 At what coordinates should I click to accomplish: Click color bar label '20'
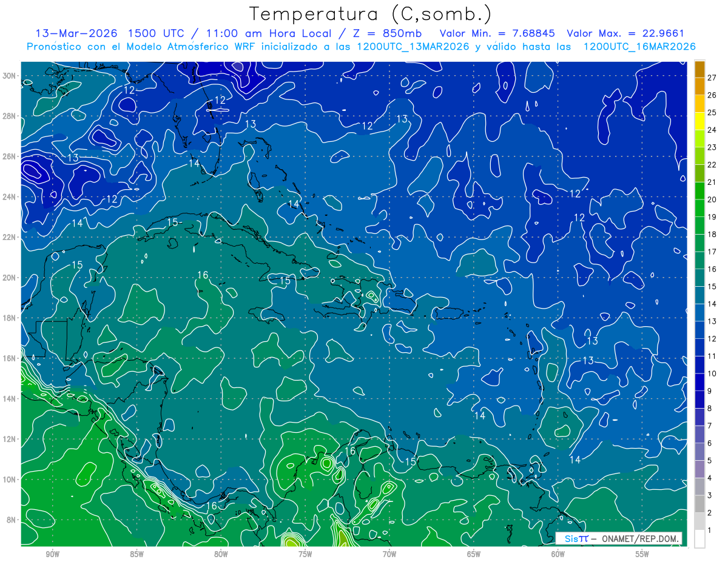(712, 199)
